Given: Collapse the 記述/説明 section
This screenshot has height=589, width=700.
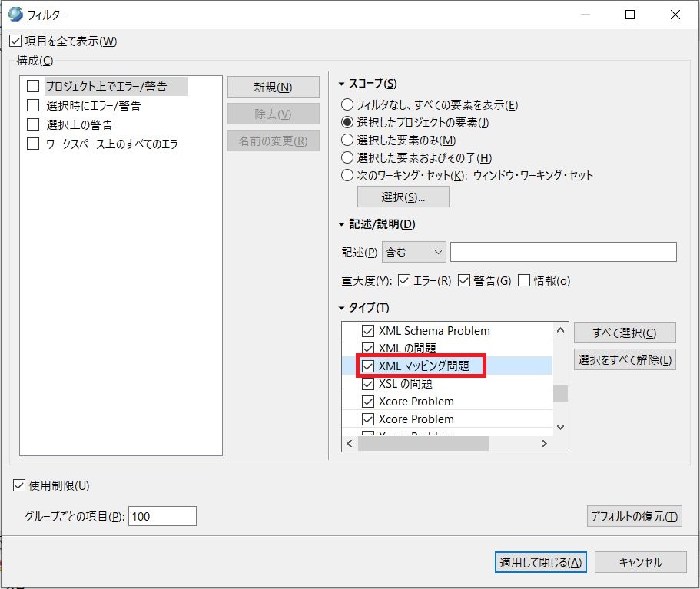Looking at the screenshot, I should 343,225.
